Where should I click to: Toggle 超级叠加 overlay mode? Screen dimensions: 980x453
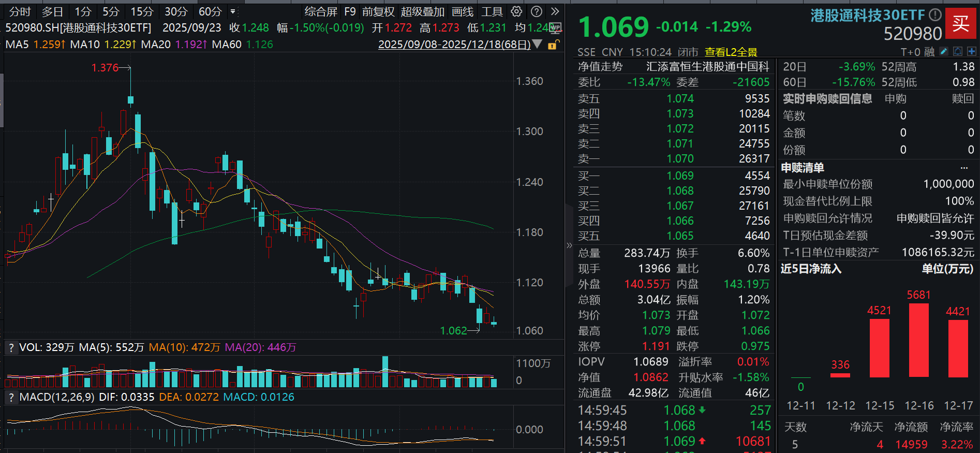[x=422, y=11]
